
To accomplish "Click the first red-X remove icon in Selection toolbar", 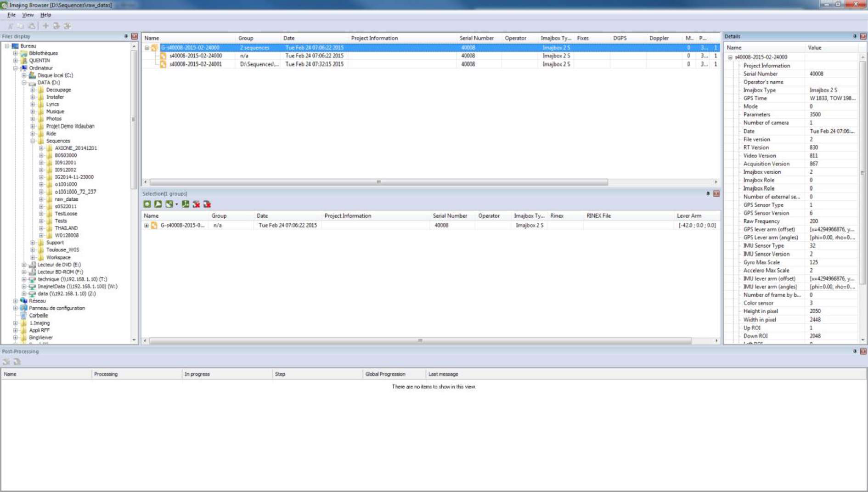I will click(x=196, y=204).
